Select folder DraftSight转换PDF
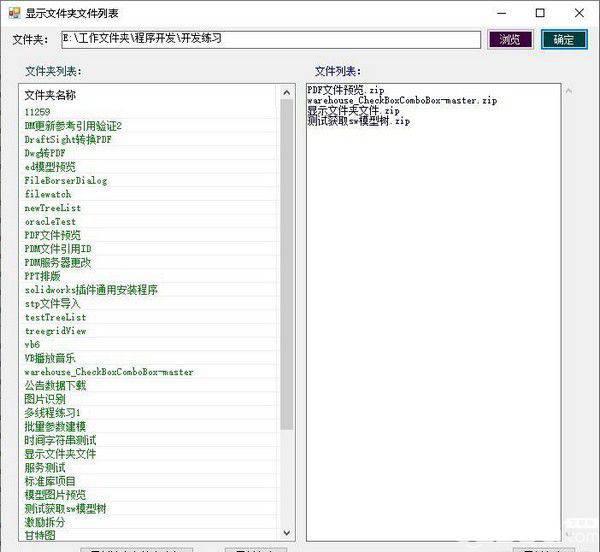 [68, 139]
